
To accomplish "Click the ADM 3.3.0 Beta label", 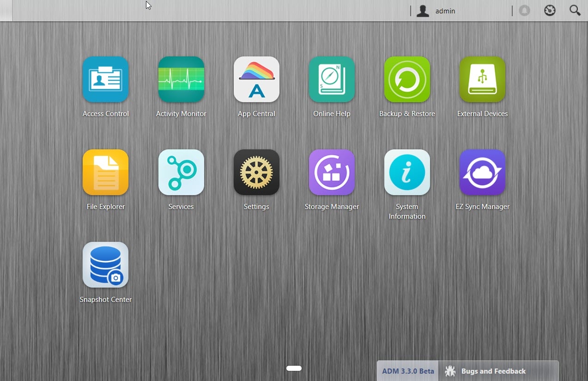I will (408, 371).
